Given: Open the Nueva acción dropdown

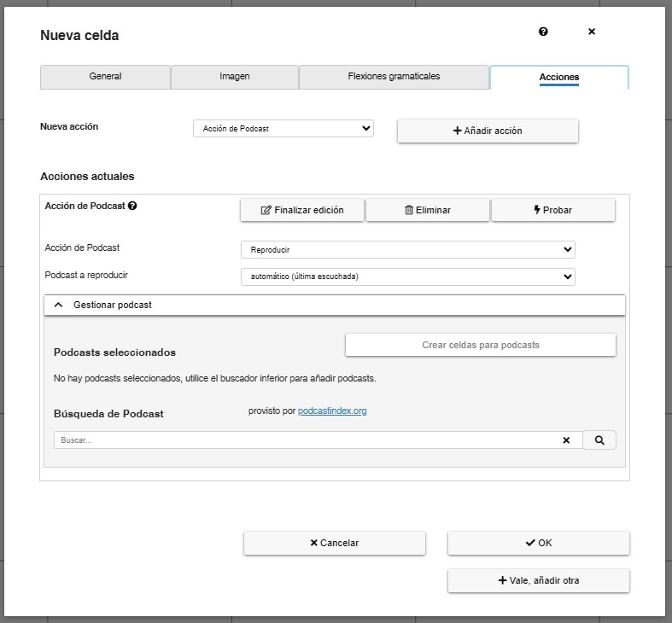Looking at the screenshot, I should (283, 129).
